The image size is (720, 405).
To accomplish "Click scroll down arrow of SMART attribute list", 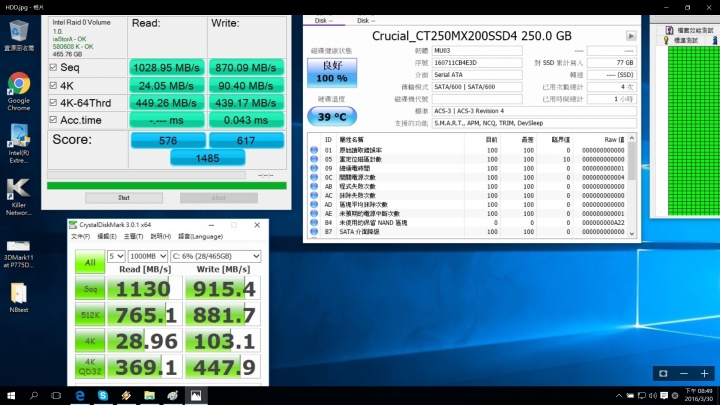I will pyautogui.click(x=632, y=233).
